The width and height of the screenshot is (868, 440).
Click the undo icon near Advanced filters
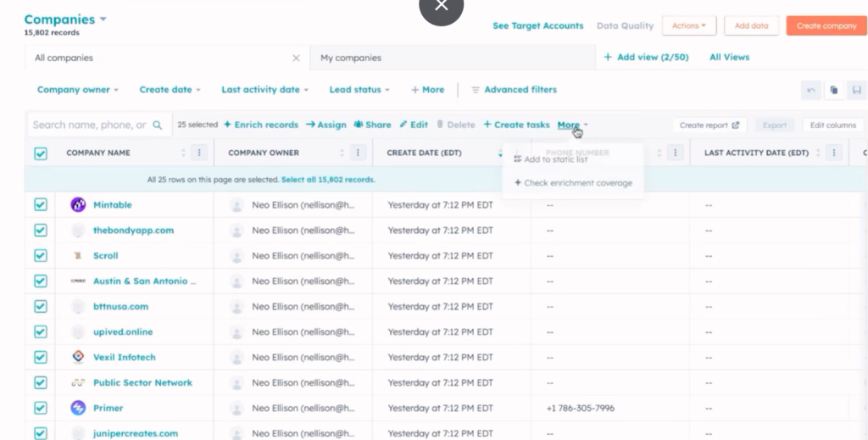pyautogui.click(x=810, y=90)
